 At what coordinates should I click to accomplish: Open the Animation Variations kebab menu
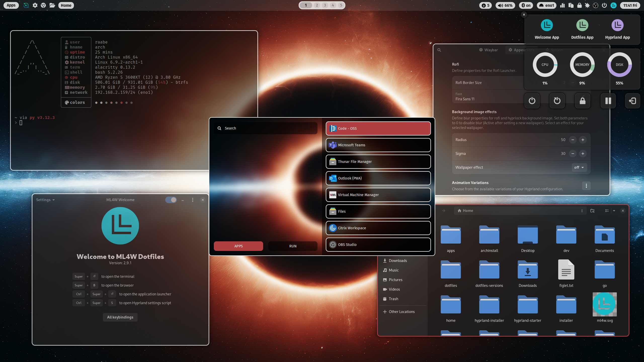coord(586,186)
